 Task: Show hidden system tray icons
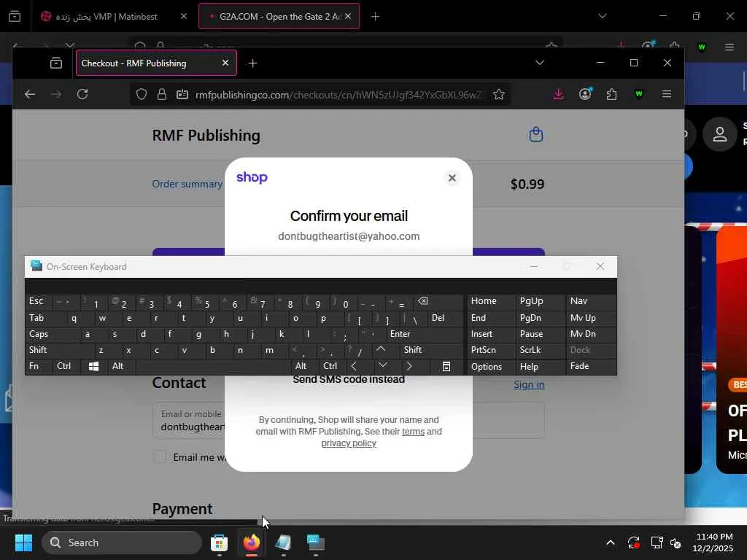coord(611,542)
